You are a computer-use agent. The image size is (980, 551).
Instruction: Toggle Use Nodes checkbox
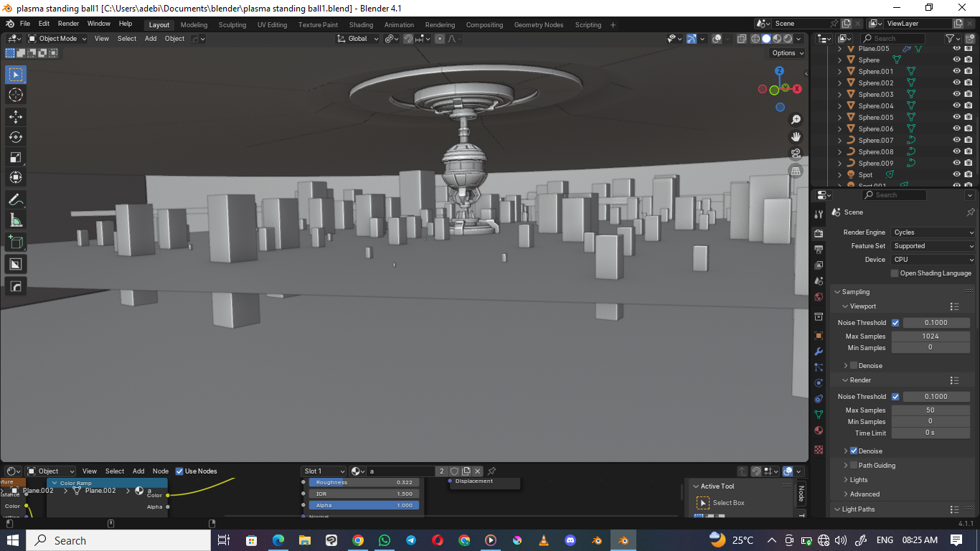click(179, 471)
